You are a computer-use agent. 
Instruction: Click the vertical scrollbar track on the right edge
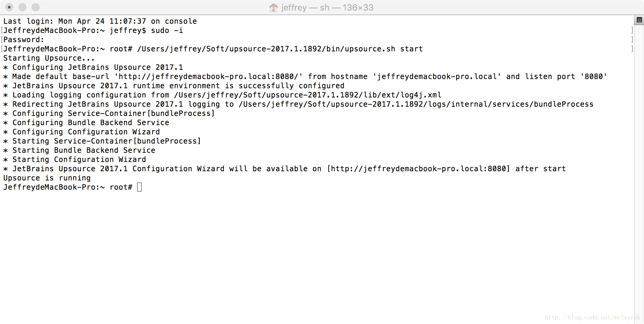point(639,171)
